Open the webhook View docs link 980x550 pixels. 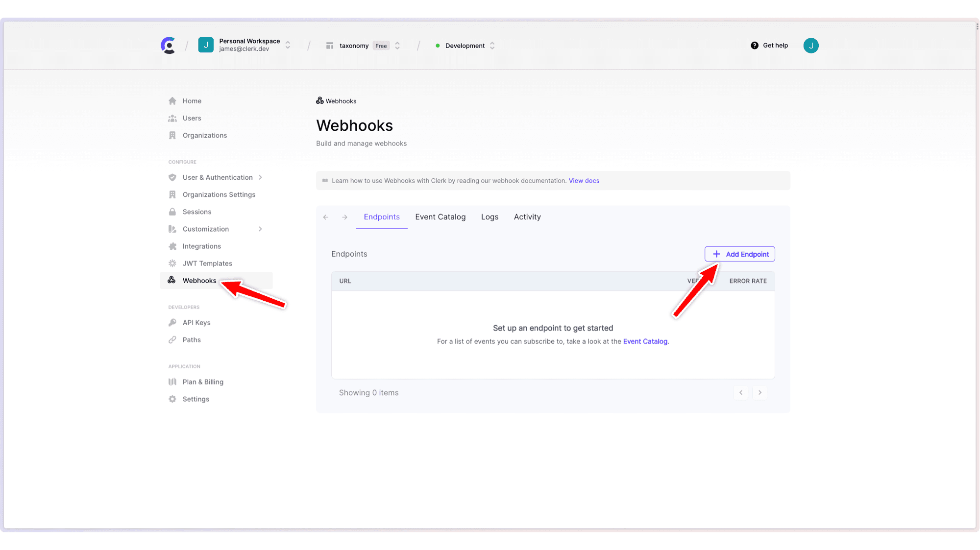[584, 180]
